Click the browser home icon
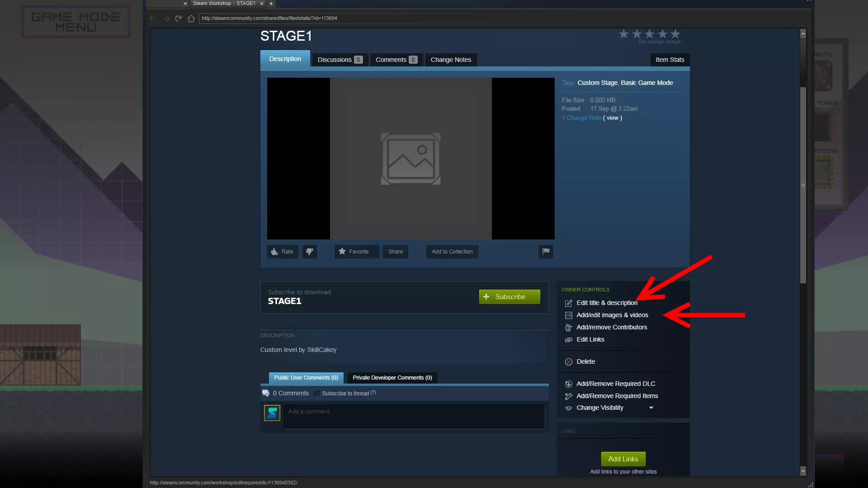868x488 pixels. [191, 19]
